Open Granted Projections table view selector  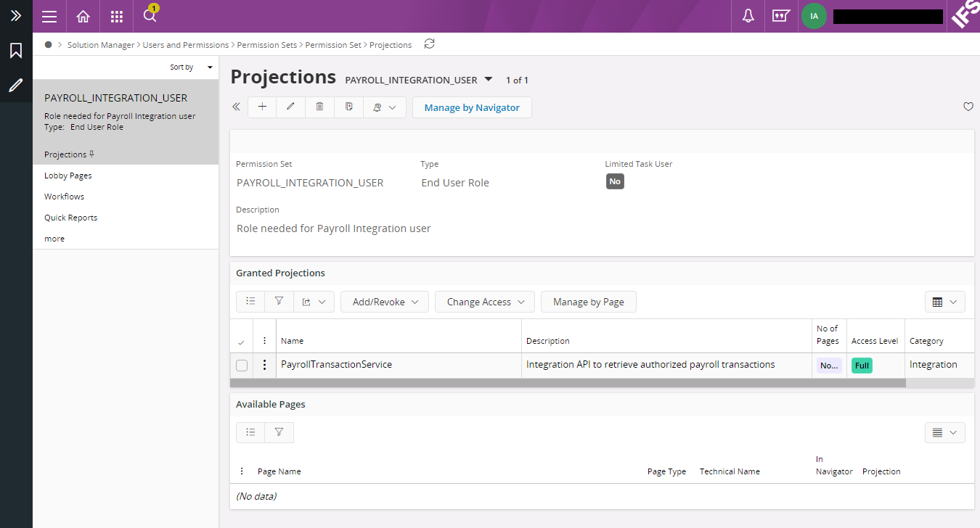pos(945,302)
